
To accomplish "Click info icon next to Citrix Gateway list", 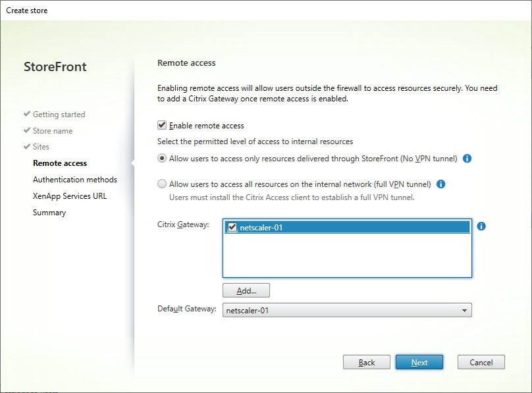I will tap(482, 226).
